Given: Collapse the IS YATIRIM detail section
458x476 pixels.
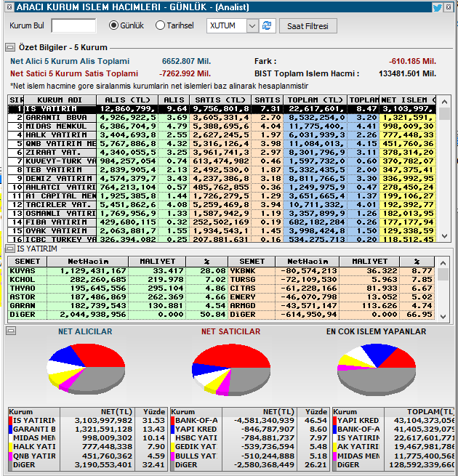Looking at the screenshot, I should click(x=10, y=249).
